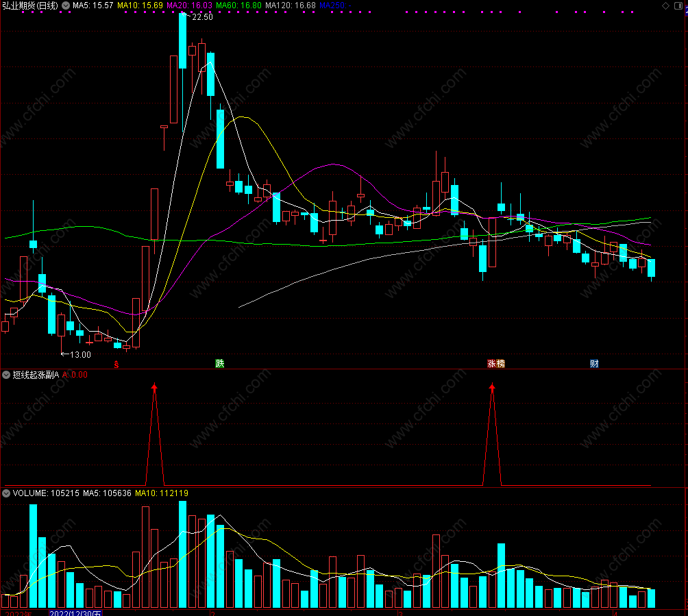Image resolution: width=688 pixels, height=616 pixels.
Task: Click the month 3 tick on time axis
Action: (x=400, y=613)
